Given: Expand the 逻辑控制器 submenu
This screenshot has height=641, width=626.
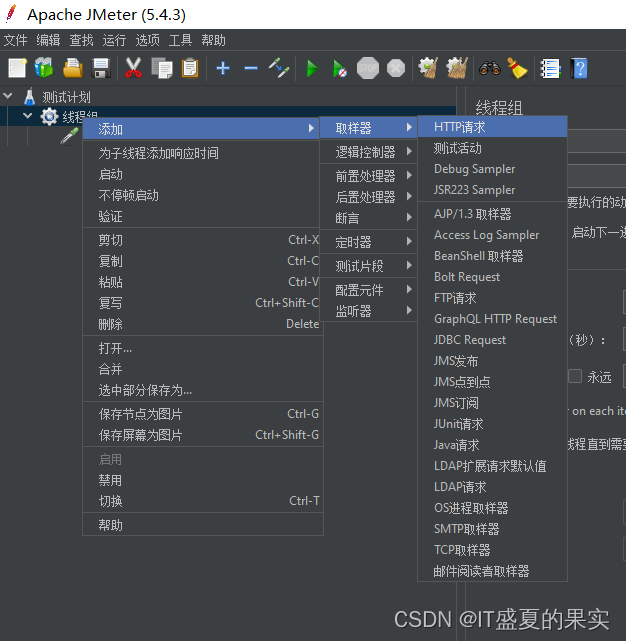Looking at the screenshot, I should point(368,152).
